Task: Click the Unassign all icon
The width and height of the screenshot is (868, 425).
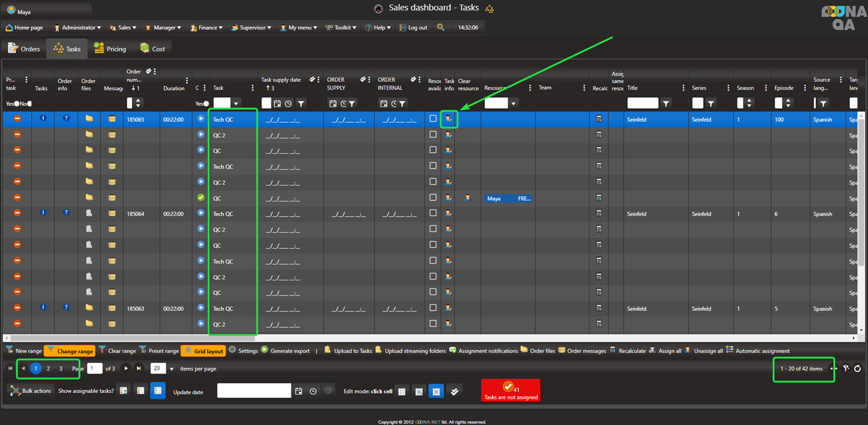Action: pyautogui.click(x=688, y=351)
